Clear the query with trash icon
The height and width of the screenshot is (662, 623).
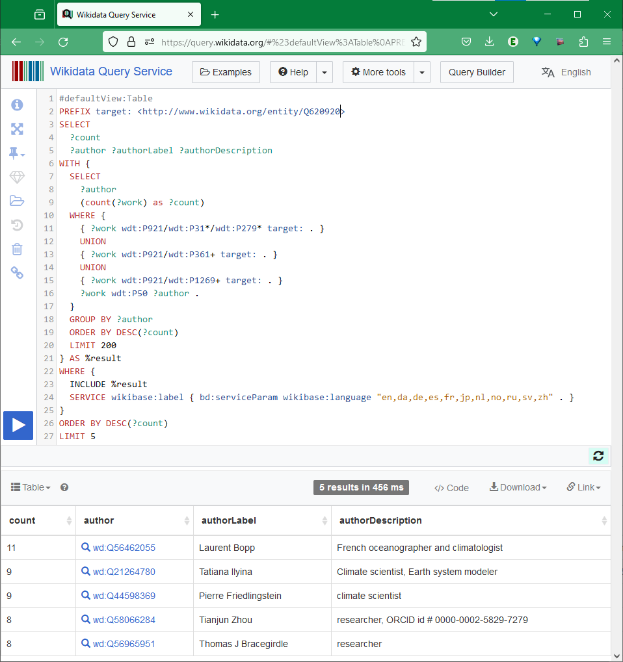coord(17,249)
